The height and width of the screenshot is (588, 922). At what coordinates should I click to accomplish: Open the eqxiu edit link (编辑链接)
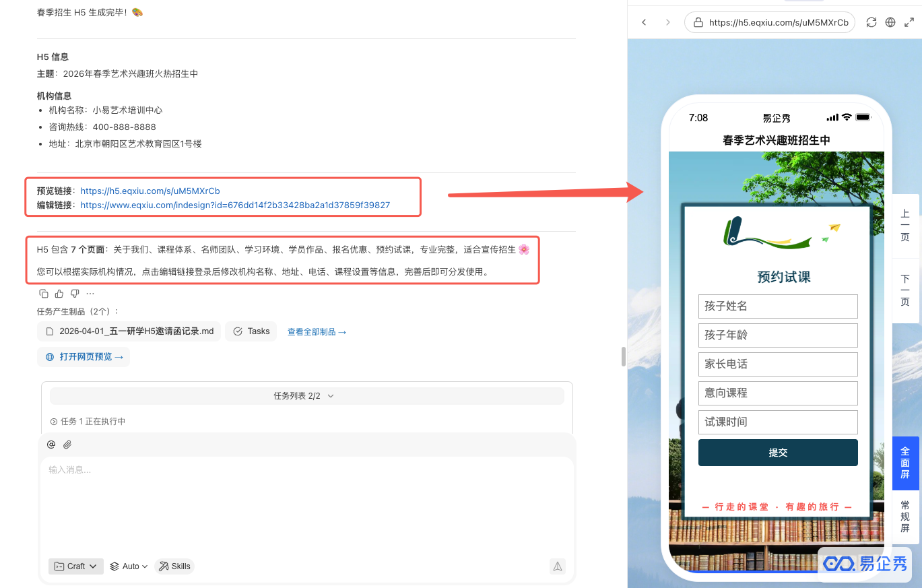tap(235, 205)
